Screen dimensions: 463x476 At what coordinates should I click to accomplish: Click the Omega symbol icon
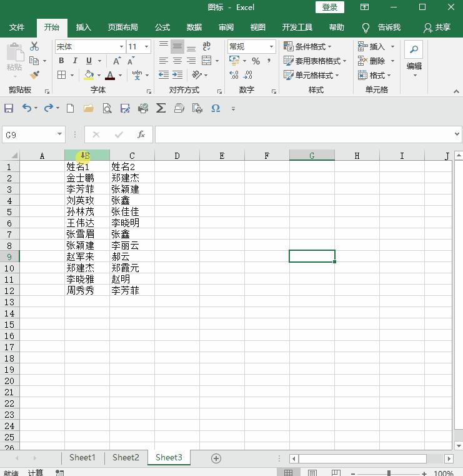(216, 108)
